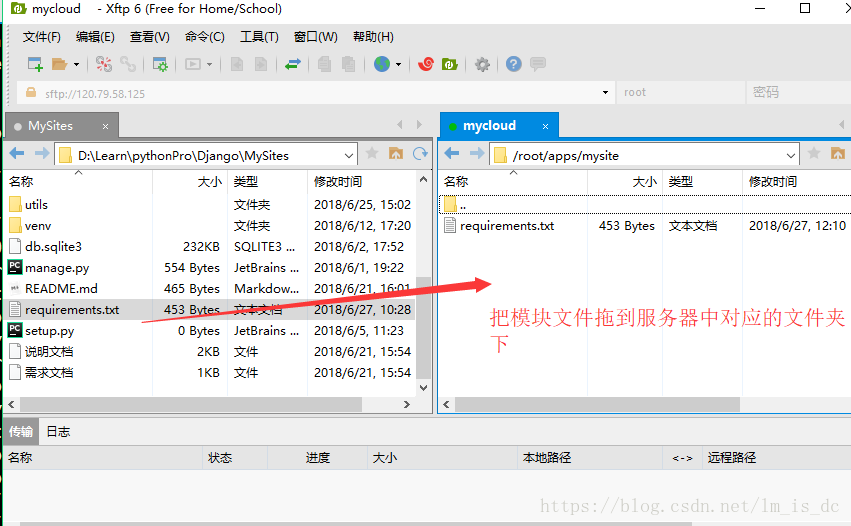Viewport: 851px width, 526px height.
Task: Go forward in the local MySites pane
Action: (x=41, y=154)
